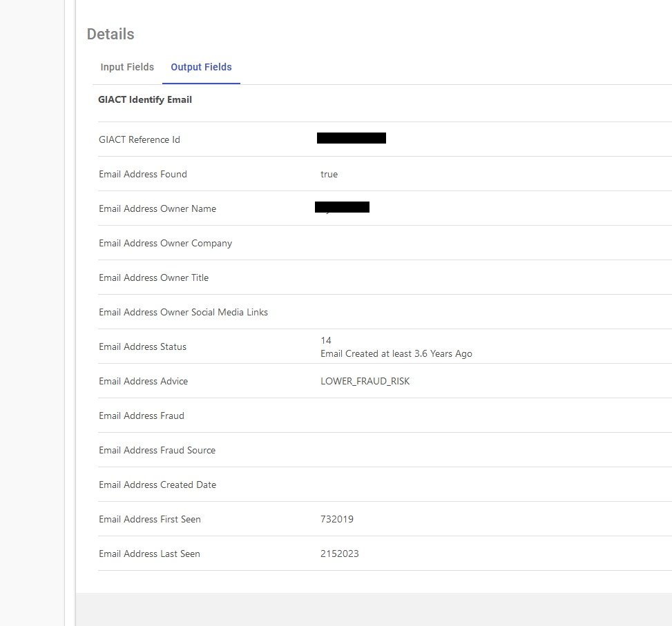Select the First Seen value 732019
This screenshot has height=626, width=672.
337,520
